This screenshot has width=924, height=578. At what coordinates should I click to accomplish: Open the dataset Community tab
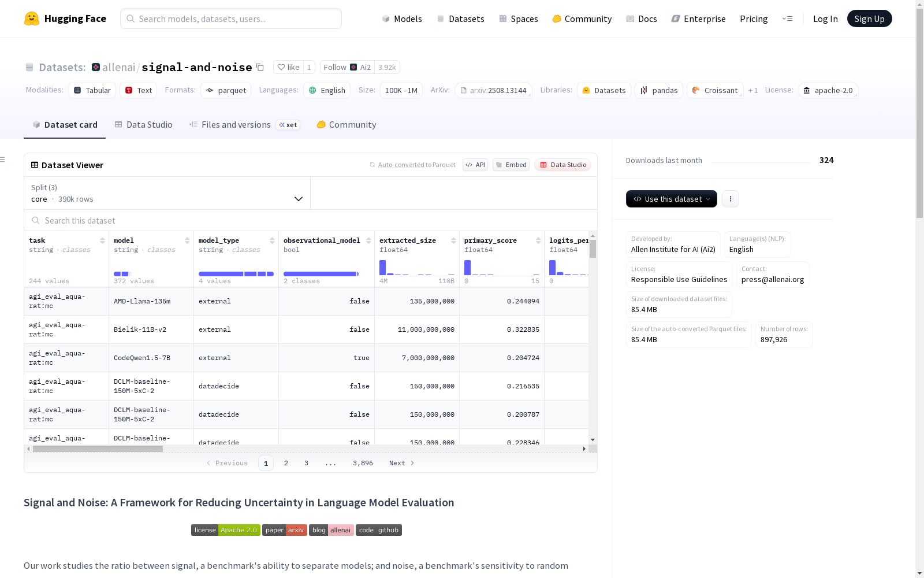[x=346, y=125]
